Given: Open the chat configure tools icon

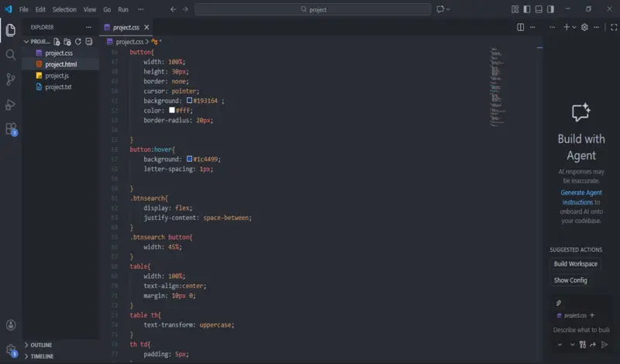Looking at the screenshot, I should [583, 345].
